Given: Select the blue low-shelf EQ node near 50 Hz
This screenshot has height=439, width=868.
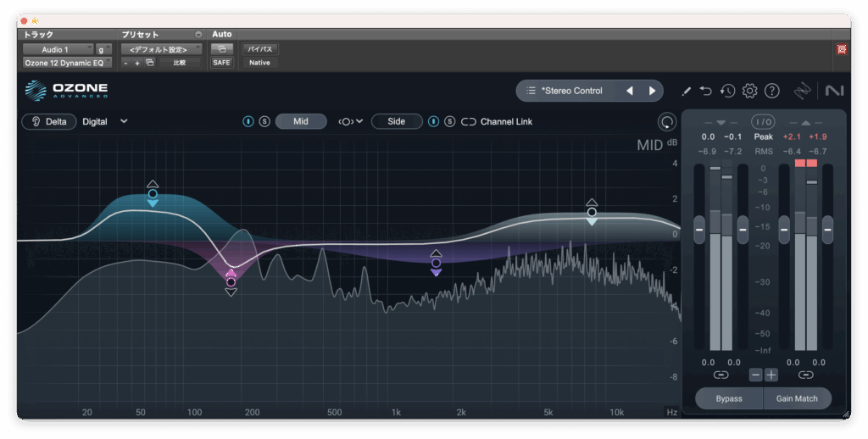Looking at the screenshot, I should coord(153,194).
